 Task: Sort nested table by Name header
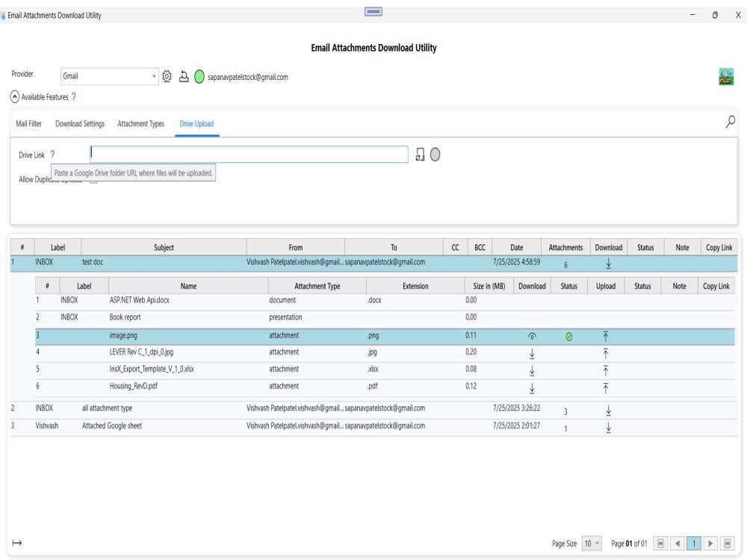pos(188,286)
